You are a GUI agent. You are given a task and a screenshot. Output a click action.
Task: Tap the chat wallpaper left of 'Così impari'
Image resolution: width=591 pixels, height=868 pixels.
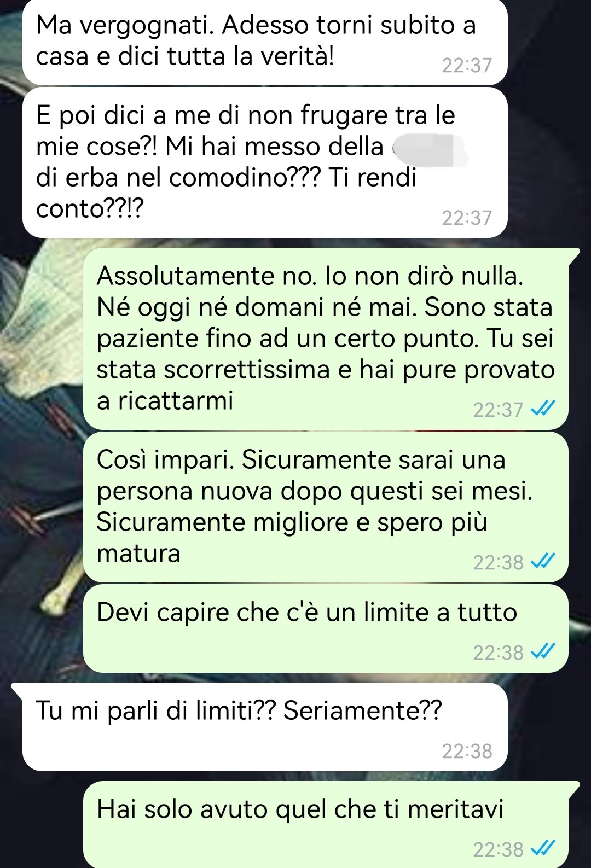41,507
